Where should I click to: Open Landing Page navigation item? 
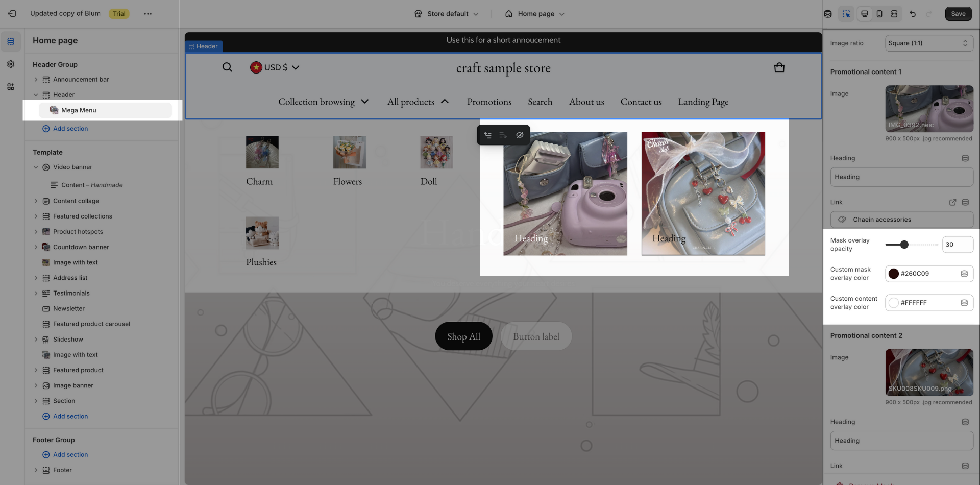tap(703, 102)
